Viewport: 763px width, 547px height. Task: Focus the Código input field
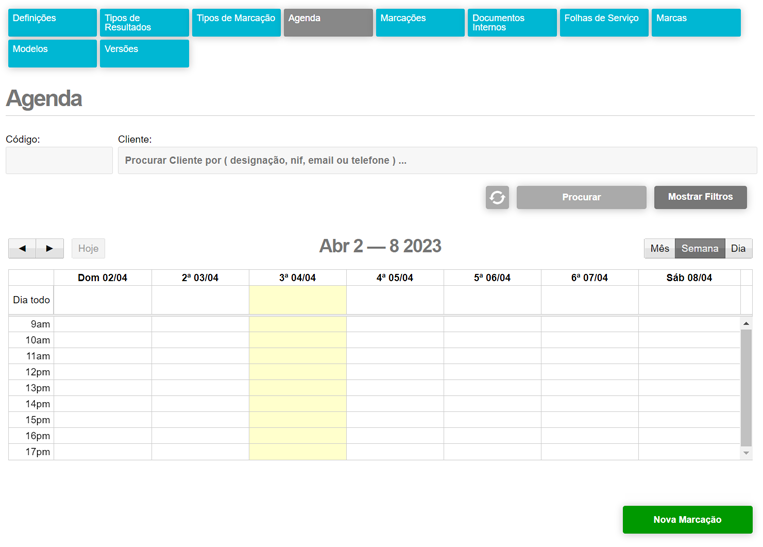(x=59, y=160)
